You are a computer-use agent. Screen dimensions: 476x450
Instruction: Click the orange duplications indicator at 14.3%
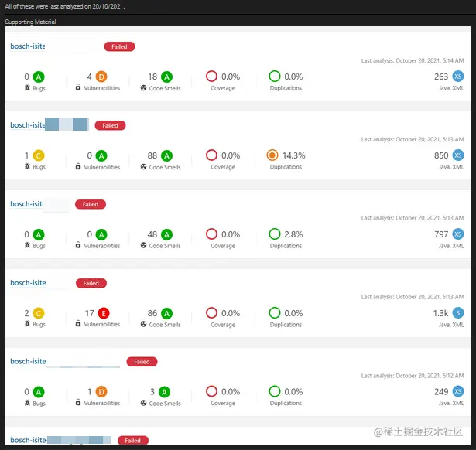click(272, 155)
